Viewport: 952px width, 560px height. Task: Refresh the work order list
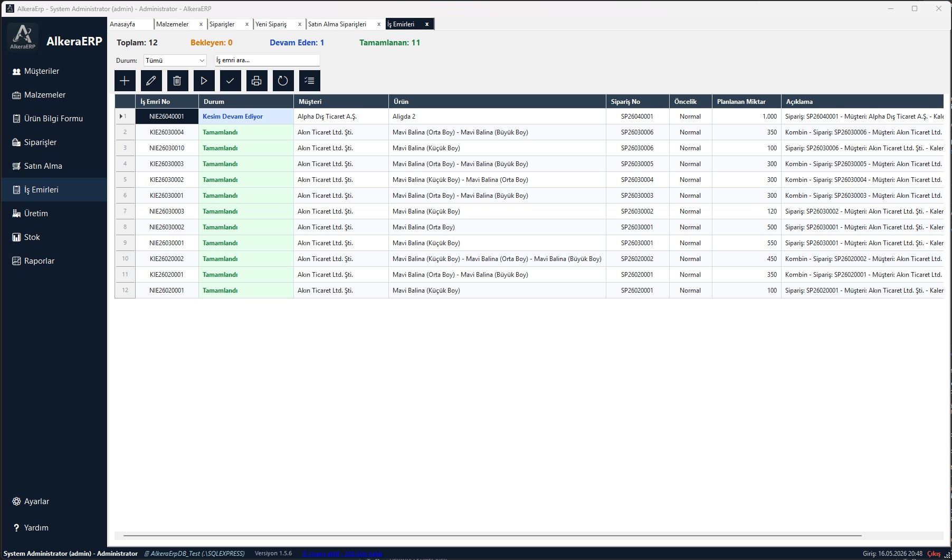point(283,81)
